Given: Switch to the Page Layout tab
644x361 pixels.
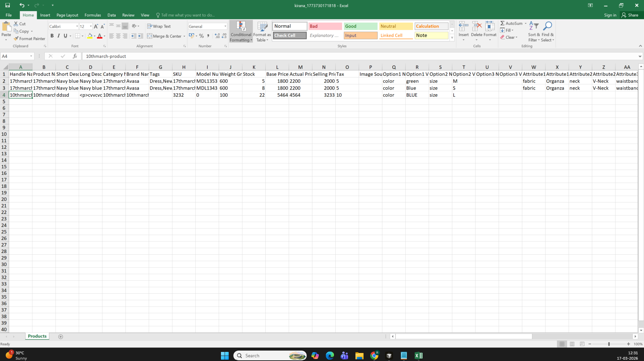Looking at the screenshot, I should pos(67,15).
